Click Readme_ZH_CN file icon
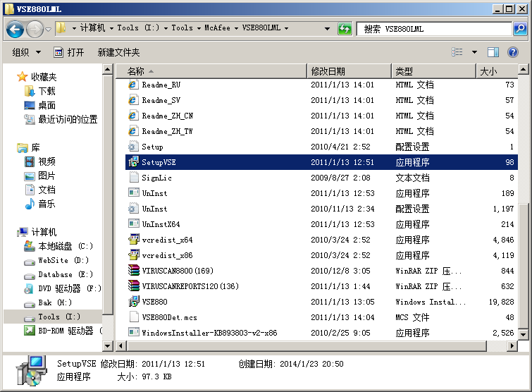The height and width of the screenshot is (392, 532). [x=133, y=116]
